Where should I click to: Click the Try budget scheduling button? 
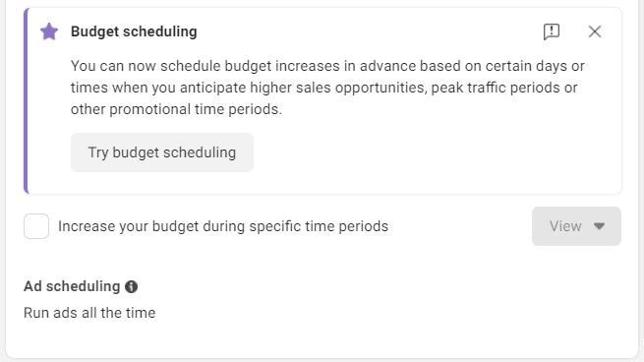pos(162,152)
